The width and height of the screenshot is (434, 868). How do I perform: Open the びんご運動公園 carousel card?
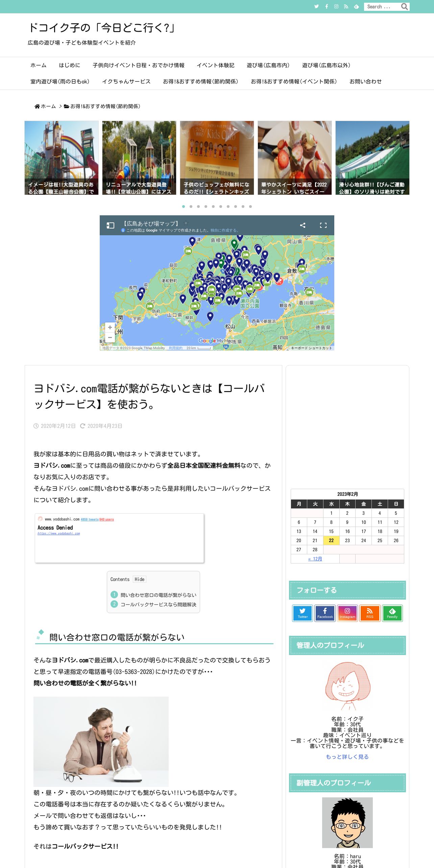(372, 158)
